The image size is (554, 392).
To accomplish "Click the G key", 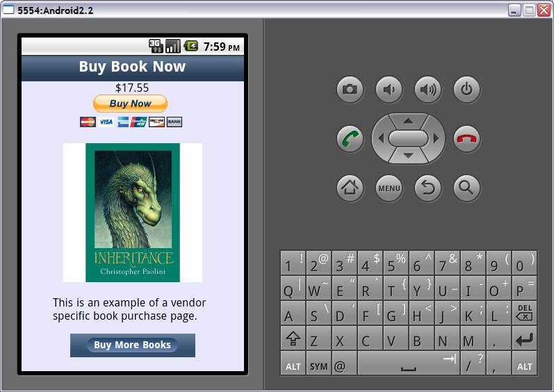I will click(x=396, y=313).
